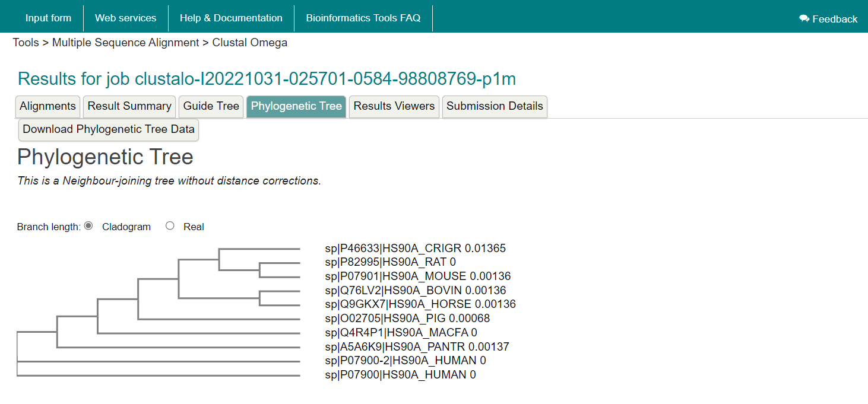Image resolution: width=868 pixels, height=404 pixels.
Task: Open the Web services menu item
Action: [x=126, y=18]
